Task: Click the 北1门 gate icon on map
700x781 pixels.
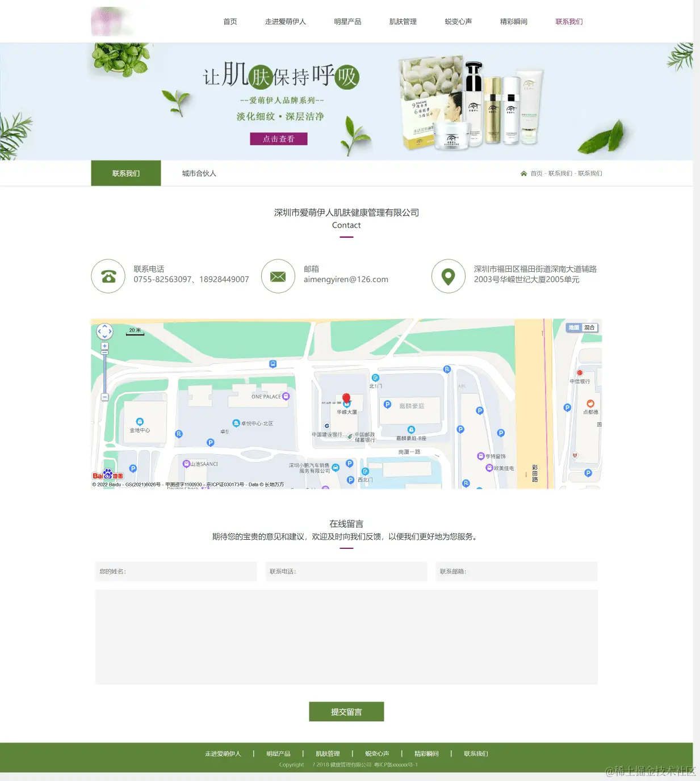Action: [375, 377]
